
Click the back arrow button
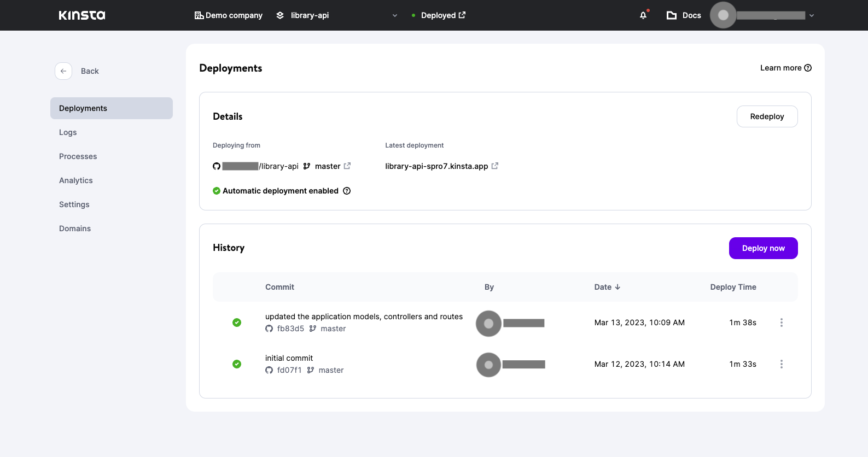pos(63,71)
